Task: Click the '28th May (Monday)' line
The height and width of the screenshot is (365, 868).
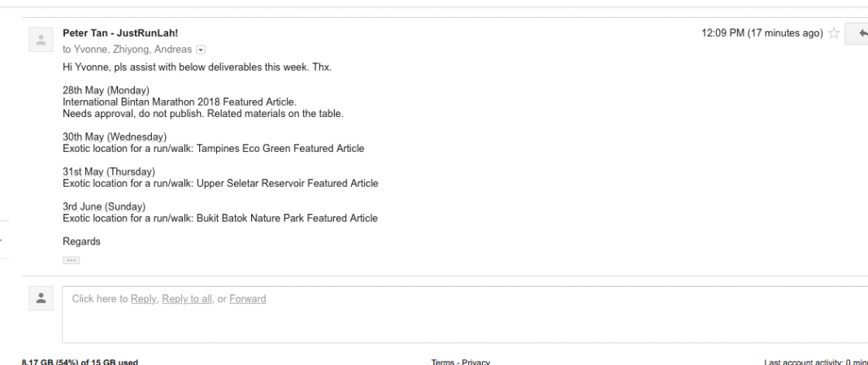Action: pyautogui.click(x=106, y=89)
